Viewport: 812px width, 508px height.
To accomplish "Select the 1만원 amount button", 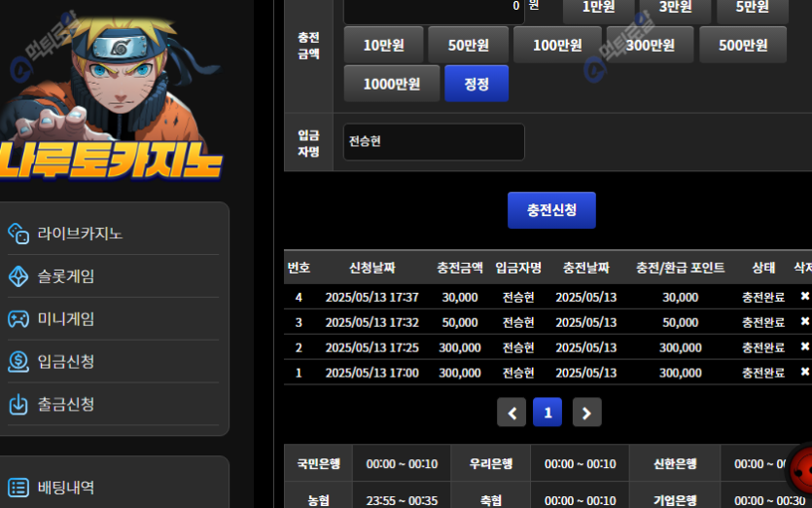I will point(599,10).
